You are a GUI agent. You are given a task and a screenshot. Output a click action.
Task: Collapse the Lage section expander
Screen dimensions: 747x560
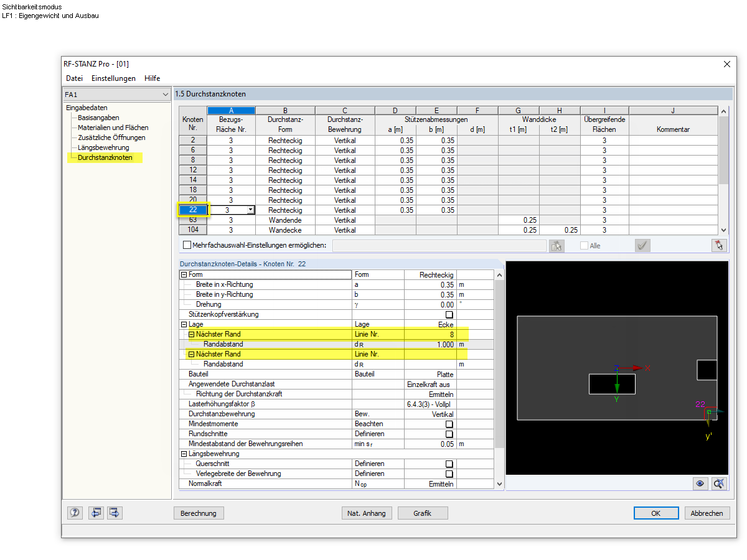184,325
